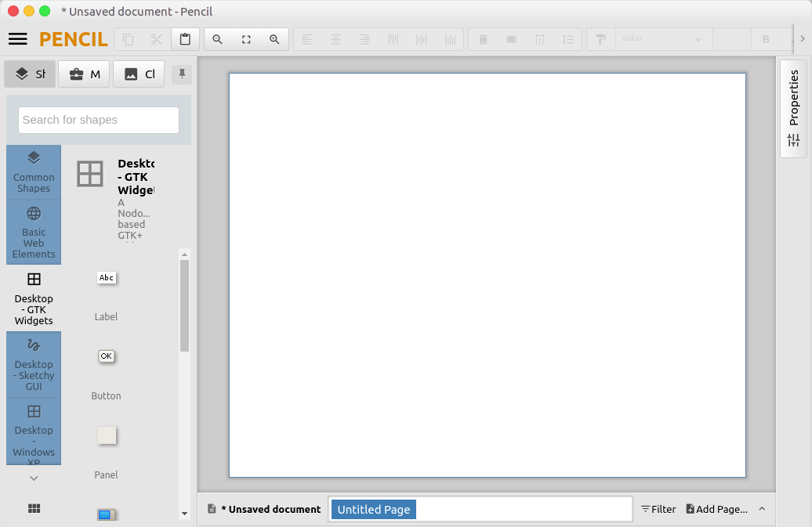Select Basic Web Elements collection
The width and height of the screenshot is (812, 527).
coord(34,232)
